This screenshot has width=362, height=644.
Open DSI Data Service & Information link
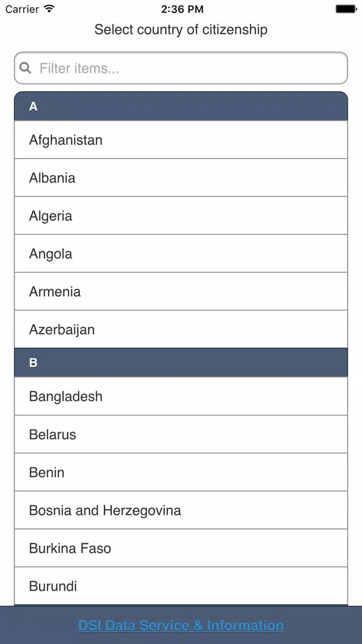point(181,625)
